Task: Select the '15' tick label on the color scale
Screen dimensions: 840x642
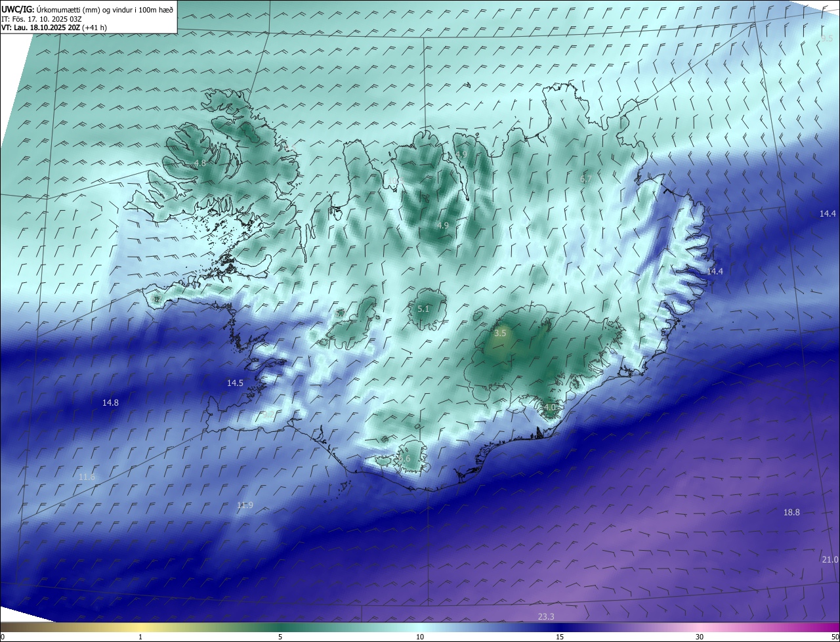Action: coord(560,637)
